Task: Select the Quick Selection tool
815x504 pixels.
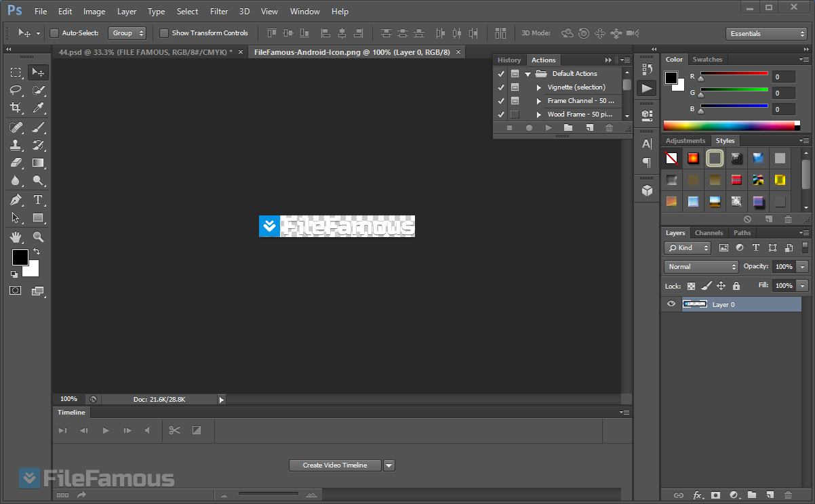Action: pos(38,90)
